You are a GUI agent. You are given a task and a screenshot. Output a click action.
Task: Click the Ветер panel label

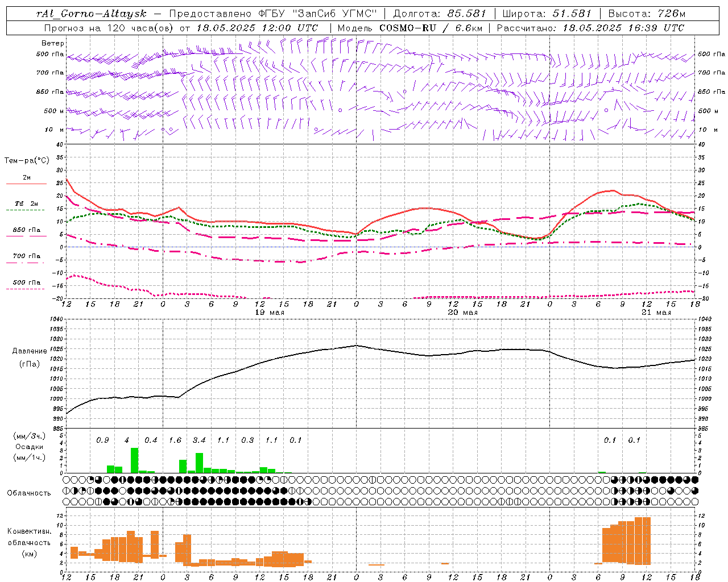[53, 43]
